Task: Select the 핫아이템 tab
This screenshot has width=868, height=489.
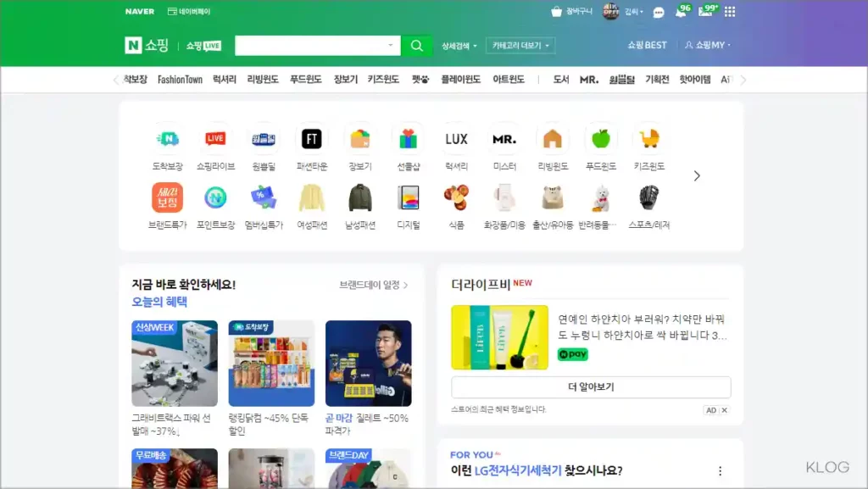Action: click(x=695, y=80)
